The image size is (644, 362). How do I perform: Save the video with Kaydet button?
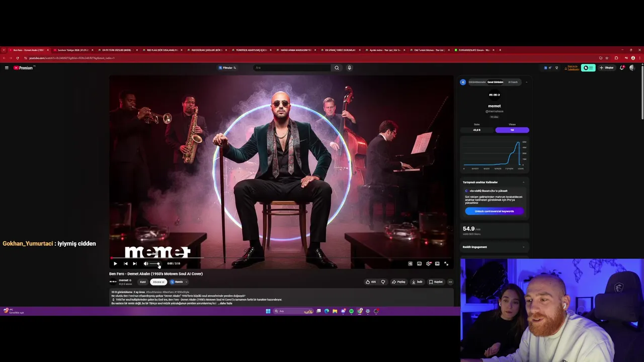pos(436,282)
